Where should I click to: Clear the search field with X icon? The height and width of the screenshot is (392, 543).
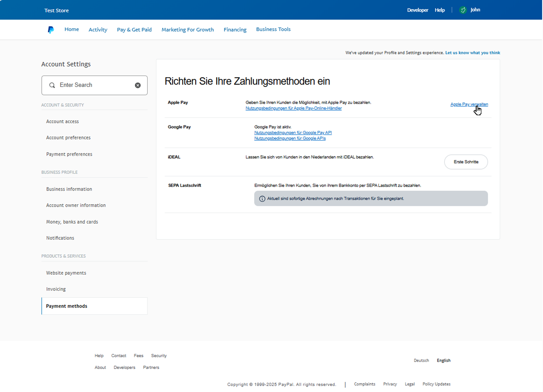[138, 85]
